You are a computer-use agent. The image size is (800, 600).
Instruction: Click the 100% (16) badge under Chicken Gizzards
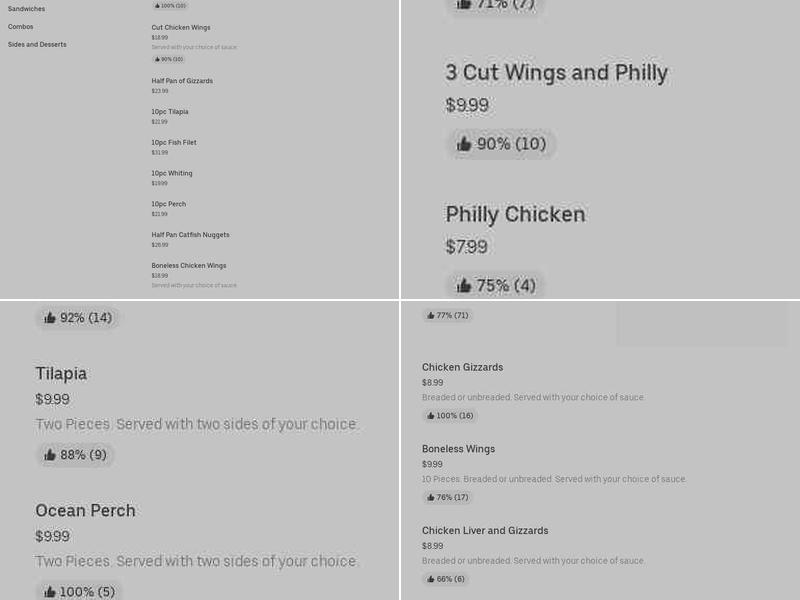pos(449,415)
